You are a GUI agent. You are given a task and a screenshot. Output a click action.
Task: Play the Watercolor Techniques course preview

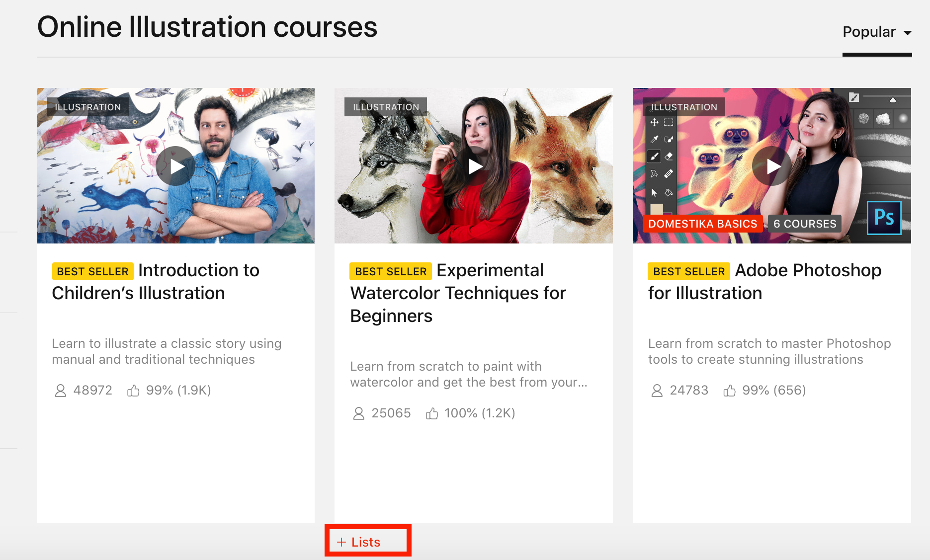[x=474, y=166]
